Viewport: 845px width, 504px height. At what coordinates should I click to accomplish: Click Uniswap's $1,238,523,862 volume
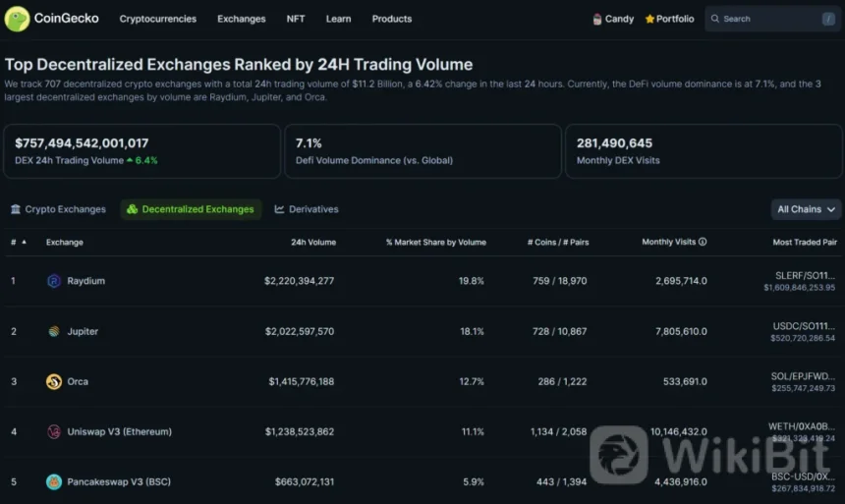tap(300, 431)
